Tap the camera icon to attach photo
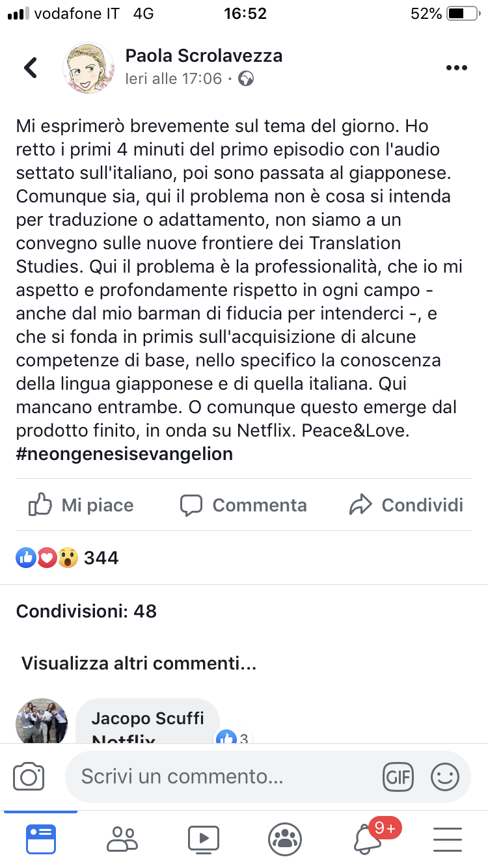The height and width of the screenshot is (868, 488). pos(29,777)
